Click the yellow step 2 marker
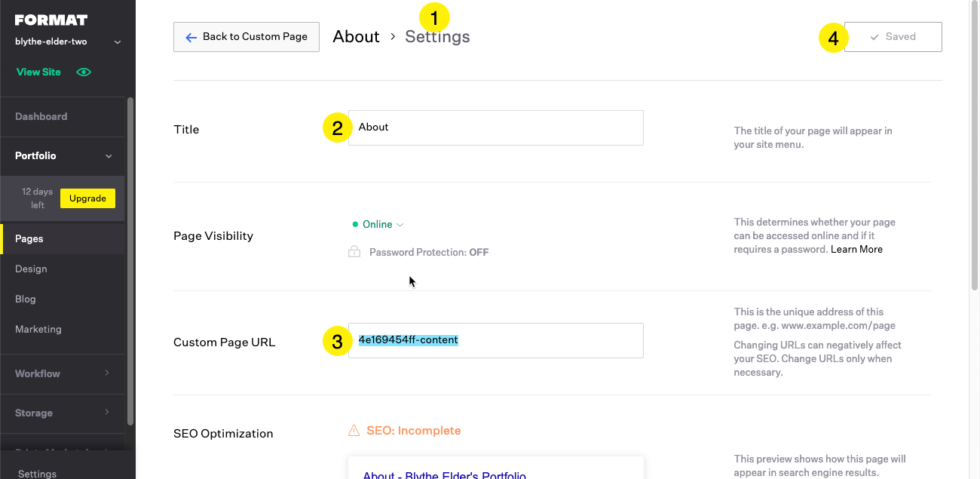The height and width of the screenshot is (479, 980). click(x=337, y=128)
